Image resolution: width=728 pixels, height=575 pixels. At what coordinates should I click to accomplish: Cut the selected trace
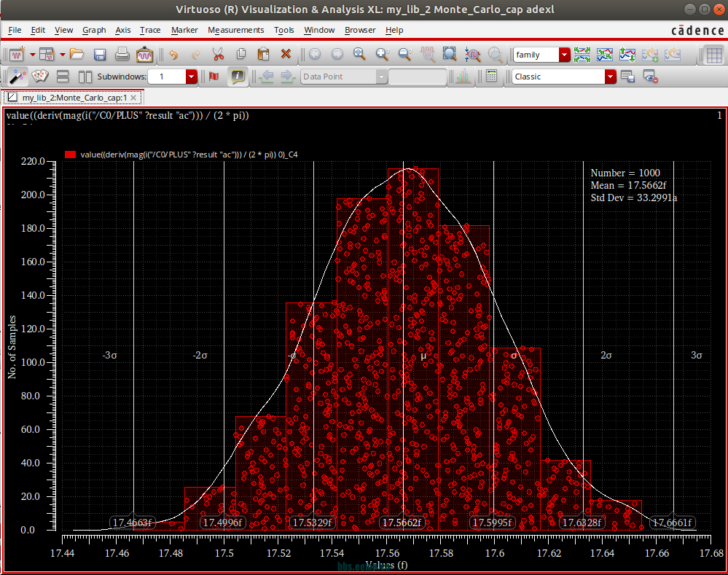tap(218, 55)
